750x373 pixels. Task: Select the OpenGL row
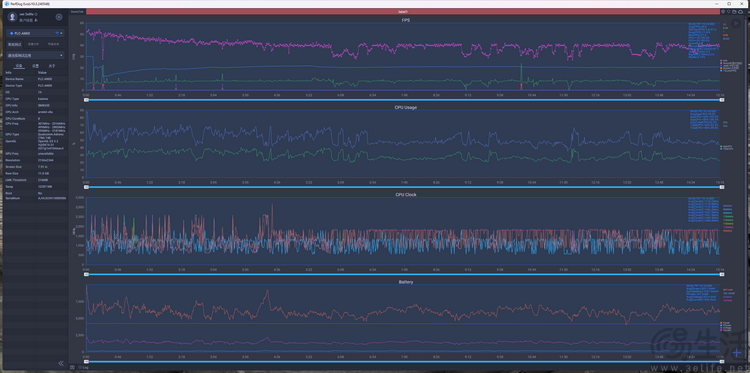click(35, 145)
